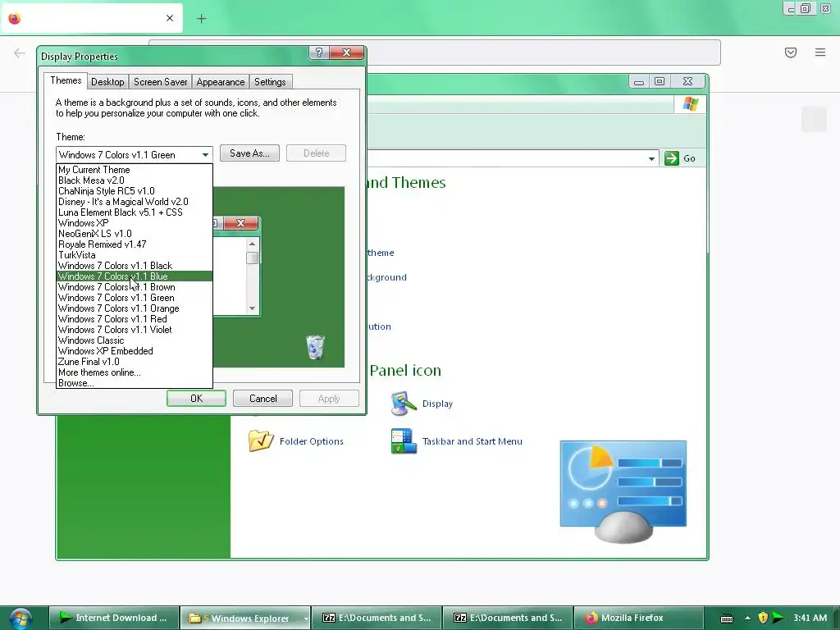Image resolution: width=840 pixels, height=630 pixels.
Task: Switch to Mozilla Firefox taskbar button
Action: coord(637,618)
